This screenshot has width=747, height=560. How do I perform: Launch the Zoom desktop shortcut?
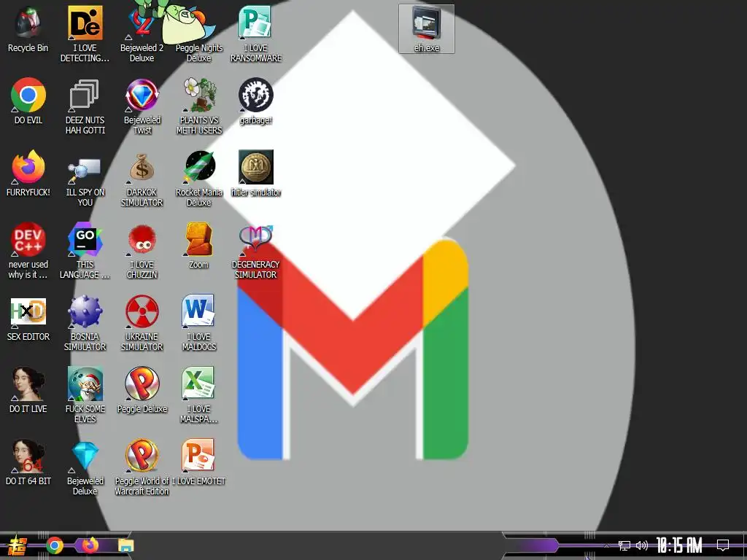[x=198, y=246]
